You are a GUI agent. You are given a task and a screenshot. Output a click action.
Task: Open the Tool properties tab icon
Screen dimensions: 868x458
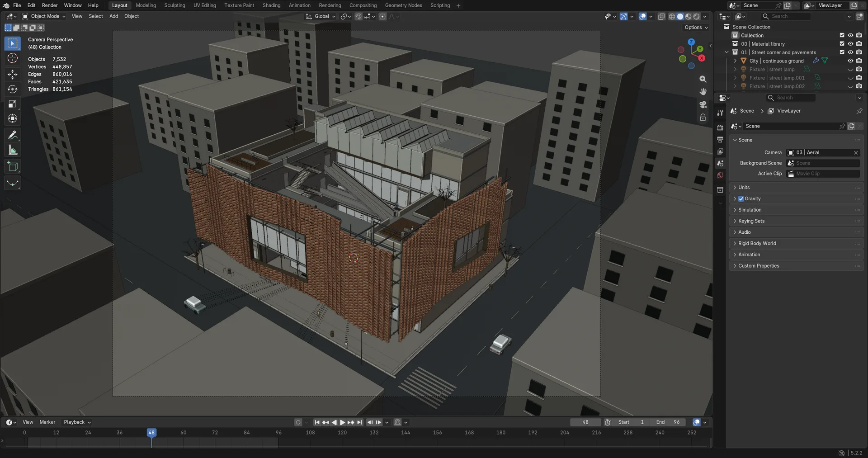pyautogui.click(x=720, y=113)
